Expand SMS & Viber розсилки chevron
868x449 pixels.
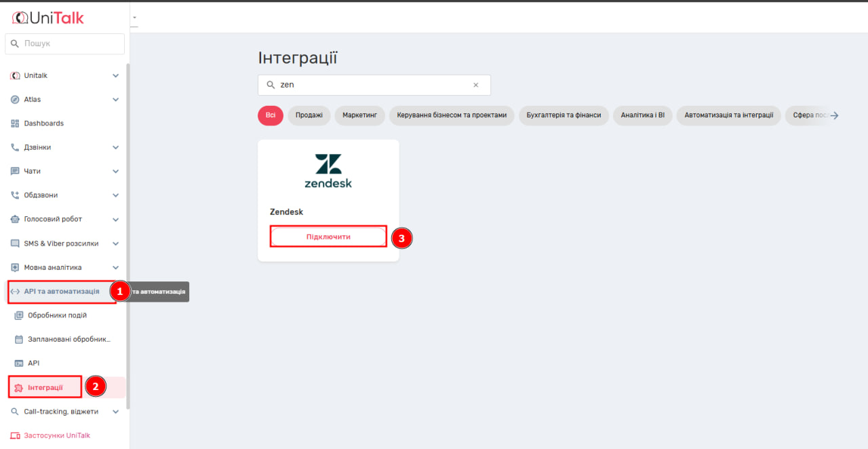[115, 243]
